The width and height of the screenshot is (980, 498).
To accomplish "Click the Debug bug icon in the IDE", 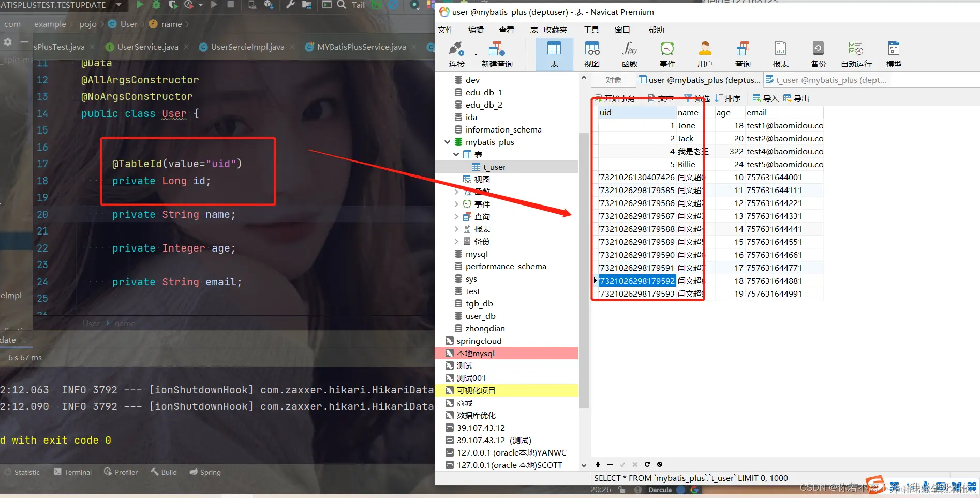I will tap(156, 5).
